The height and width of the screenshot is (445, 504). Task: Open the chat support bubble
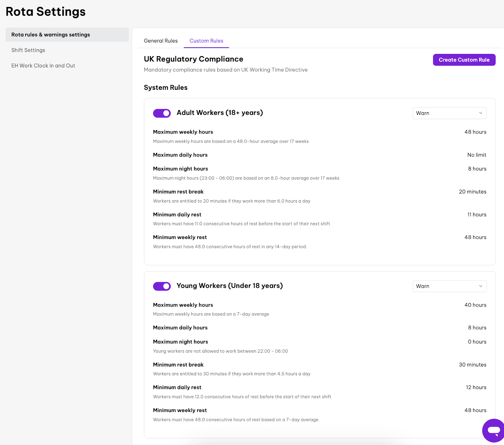[x=494, y=430]
